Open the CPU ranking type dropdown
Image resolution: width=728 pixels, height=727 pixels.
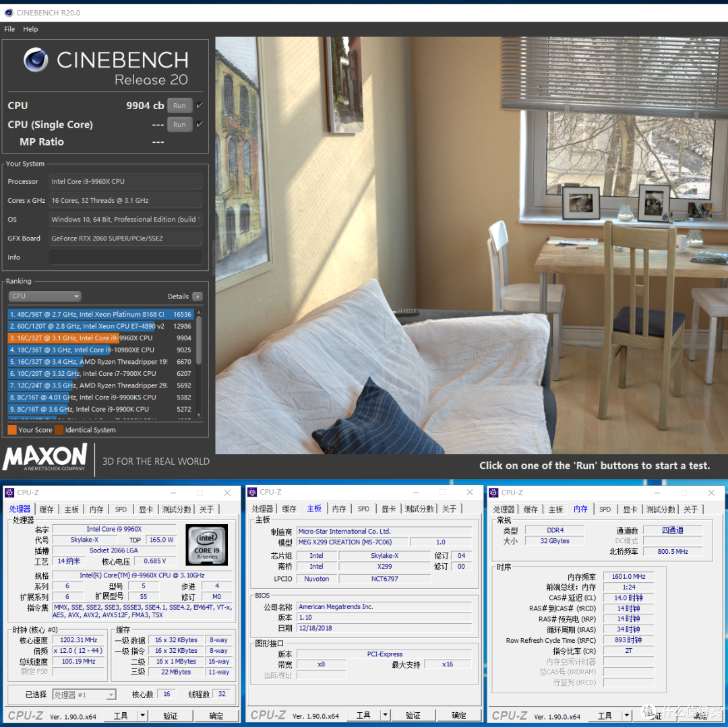point(44,296)
